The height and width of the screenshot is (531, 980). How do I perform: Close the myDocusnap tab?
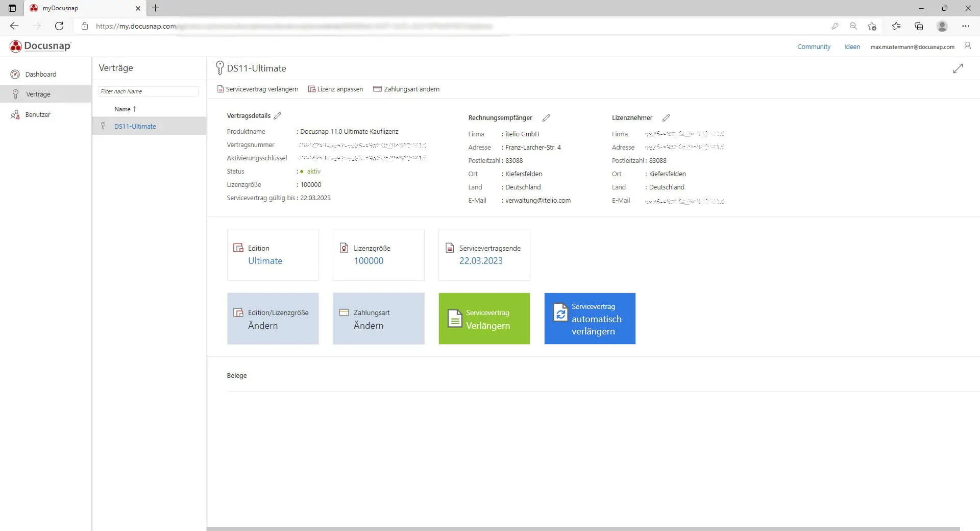click(x=138, y=8)
